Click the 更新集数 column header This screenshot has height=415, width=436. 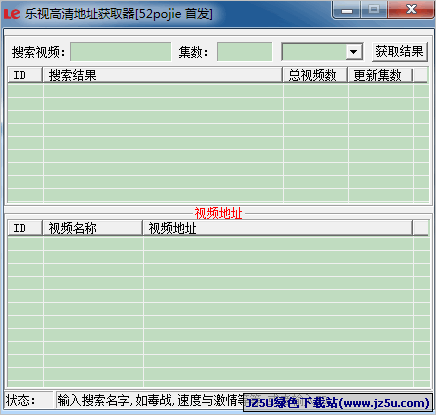click(380, 75)
